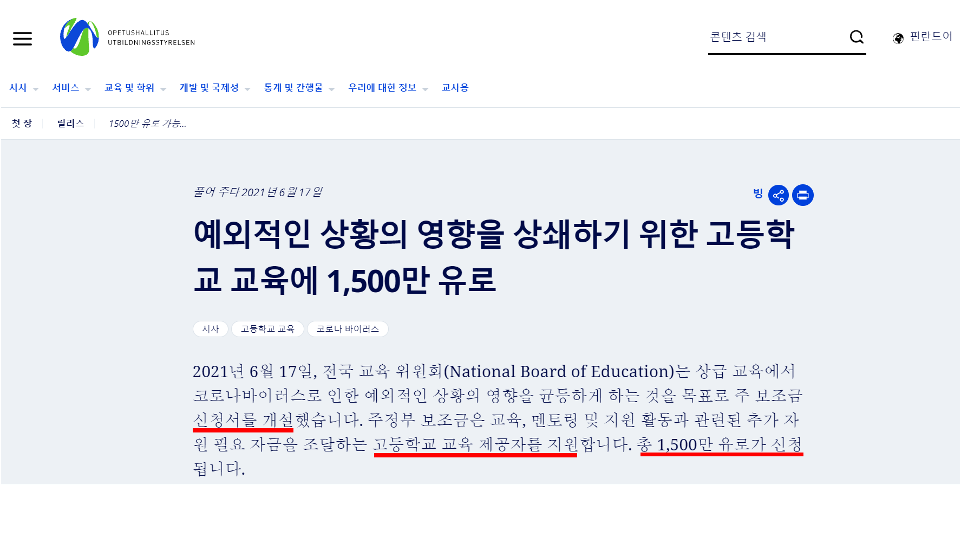Go to the 교사용 nav link
The width and height of the screenshot is (960, 540).
(455, 88)
